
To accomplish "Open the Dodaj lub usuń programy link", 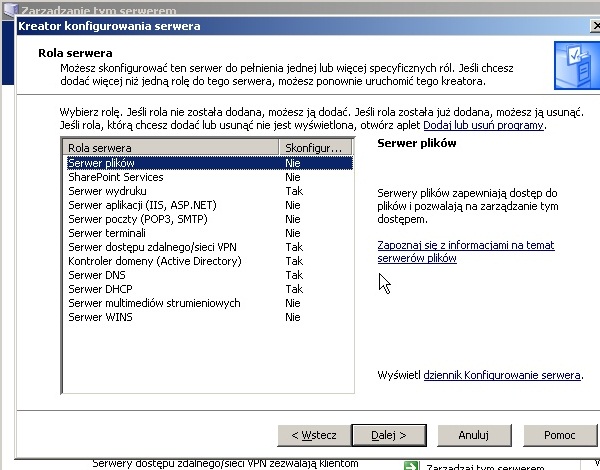I will 483,125.
